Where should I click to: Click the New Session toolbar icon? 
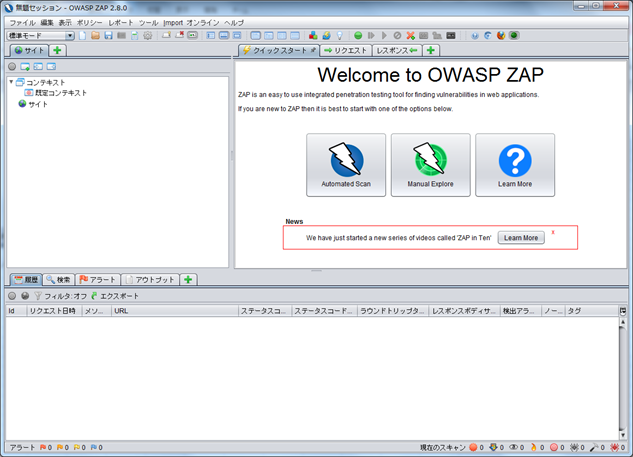(82, 36)
